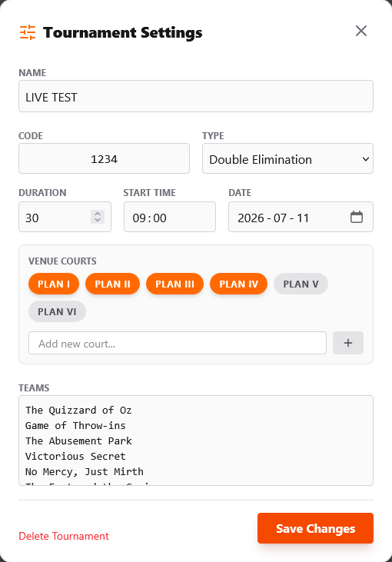Enable the PLAN VI court chip
The height and width of the screenshot is (562, 392).
click(x=58, y=311)
